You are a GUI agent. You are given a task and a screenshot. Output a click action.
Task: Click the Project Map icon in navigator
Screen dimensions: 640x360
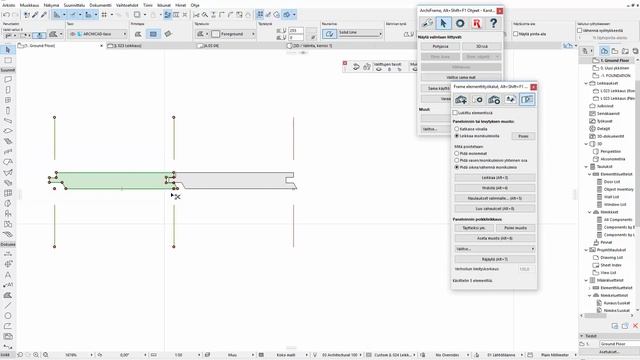coord(604,51)
